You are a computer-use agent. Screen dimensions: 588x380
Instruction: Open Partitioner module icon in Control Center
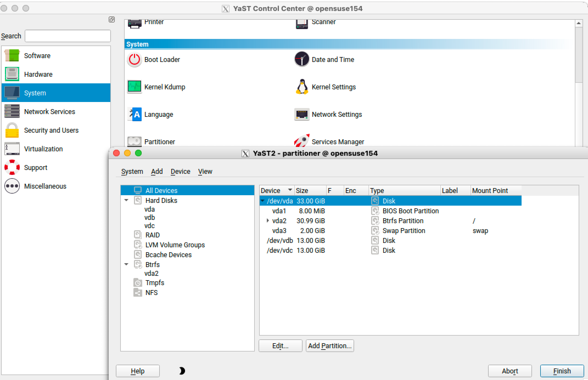pos(135,141)
